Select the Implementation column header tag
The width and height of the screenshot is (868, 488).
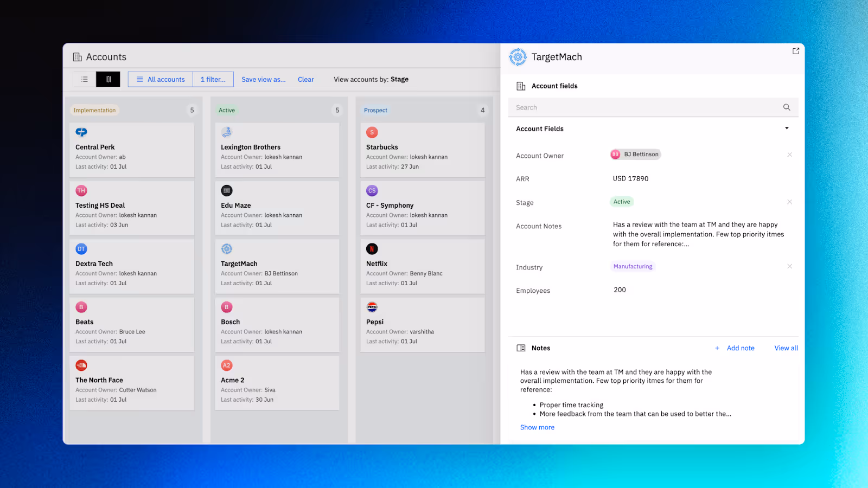click(94, 110)
